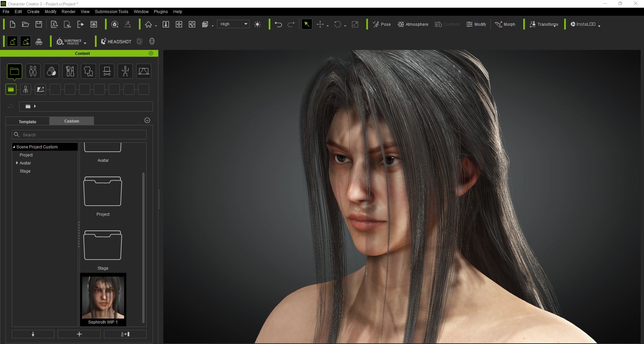Click the home view icon
Screen dimensions: 644x344
tap(148, 24)
